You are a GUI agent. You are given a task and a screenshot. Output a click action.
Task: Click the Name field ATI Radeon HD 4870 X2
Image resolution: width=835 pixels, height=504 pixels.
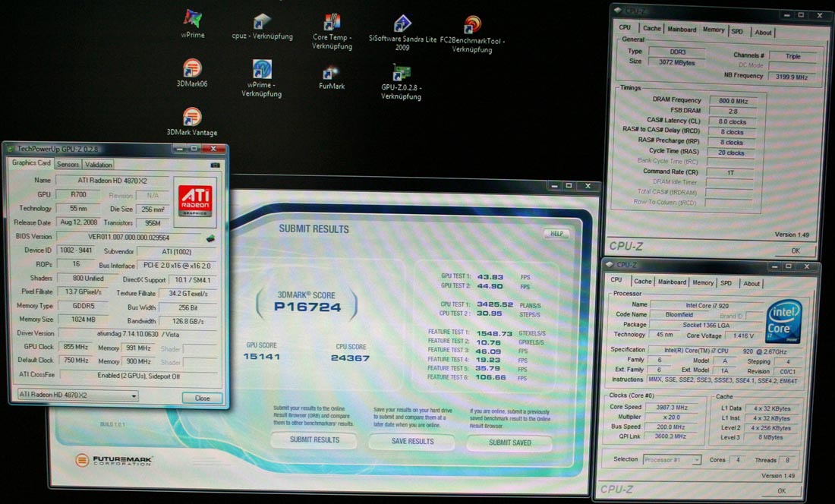point(112,181)
